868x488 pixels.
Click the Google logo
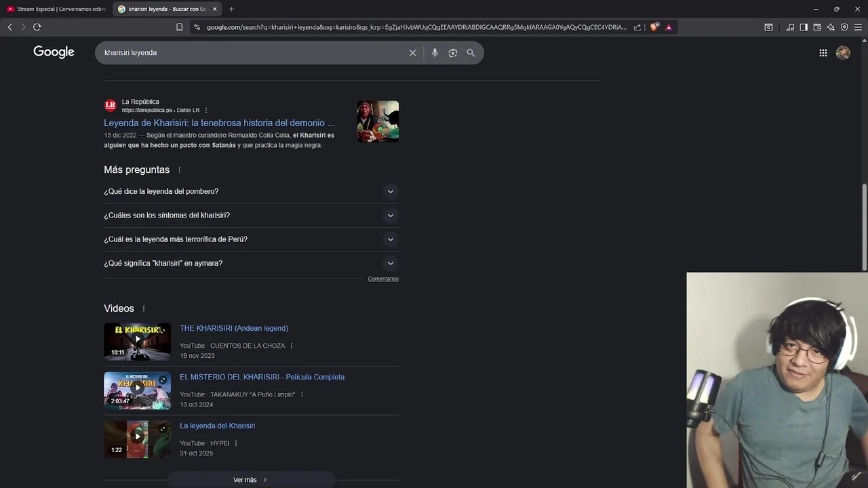(54, 52)
